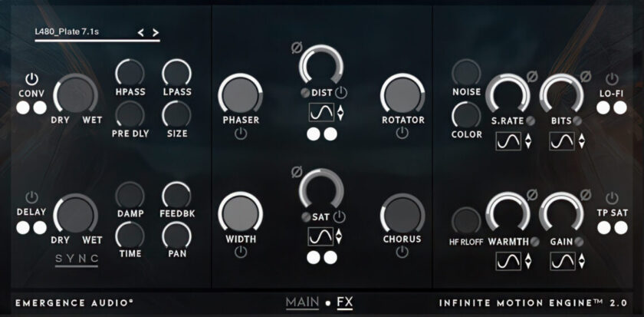The image size is (644, 317).
Task: Select next reverb impulse with right arrow
Action: click(x=155, y=33)
